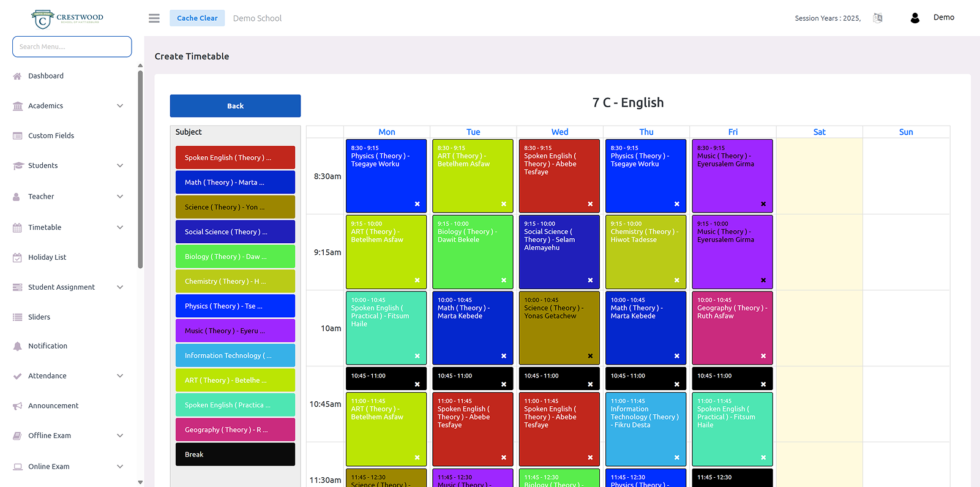The image size is (980, 487).
Task: Open the Sliders menu item
Action: pos(39,317)
